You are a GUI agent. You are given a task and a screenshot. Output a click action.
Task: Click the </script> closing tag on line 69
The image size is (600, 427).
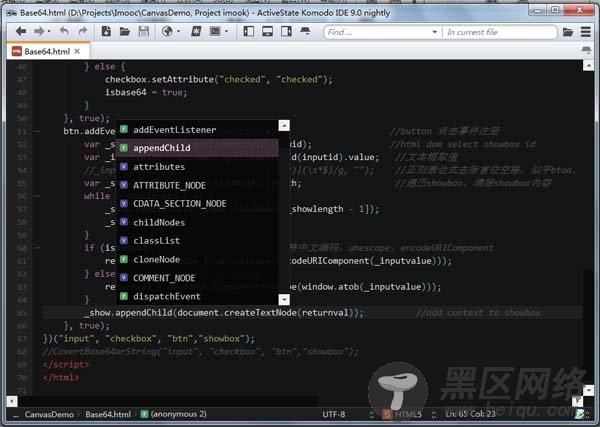pos(66,365)
